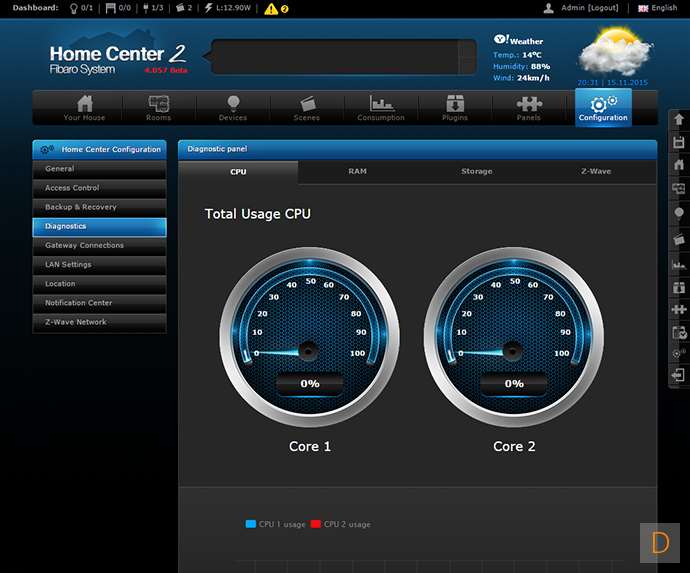This screenshot has height=573, width=690.
Task: Switch to the RAM tab
Action: pyautogui.click(x=357, y=172)
